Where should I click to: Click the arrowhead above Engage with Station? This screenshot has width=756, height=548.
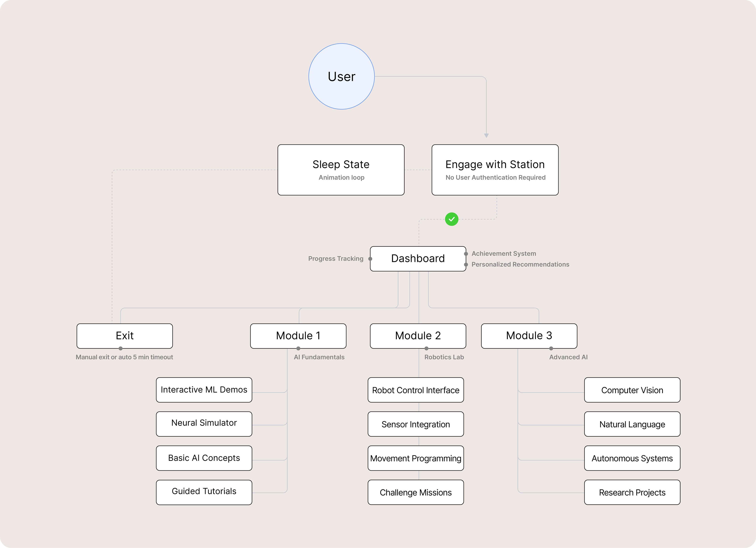[486, 135]
